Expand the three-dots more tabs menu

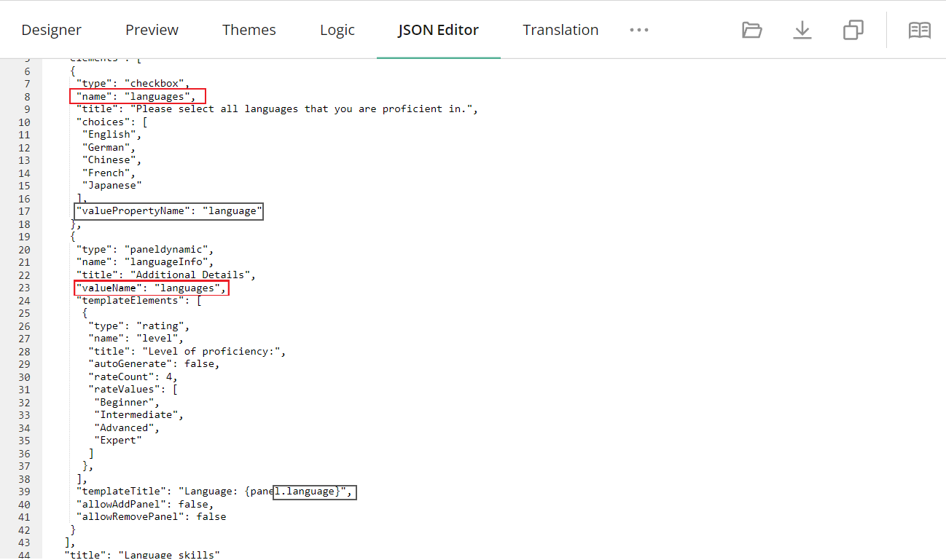[638, 30]
